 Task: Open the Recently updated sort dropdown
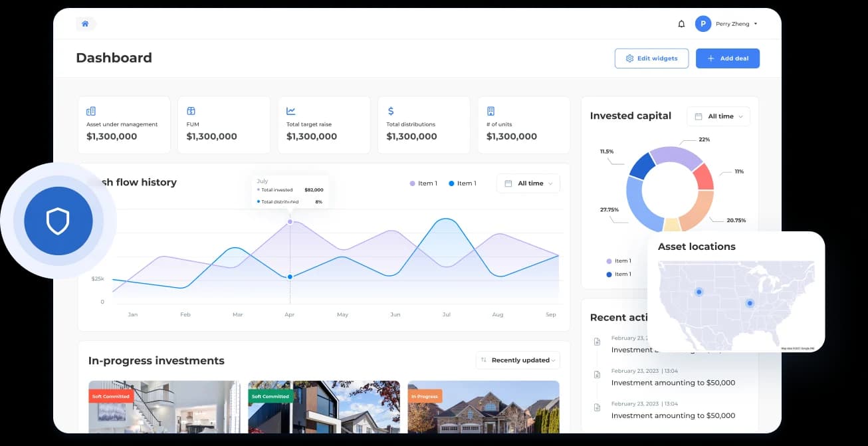518,360
